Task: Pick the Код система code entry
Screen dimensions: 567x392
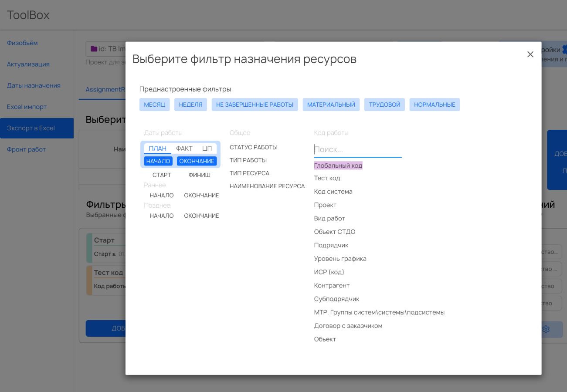Action: click(x=333, y=192)
